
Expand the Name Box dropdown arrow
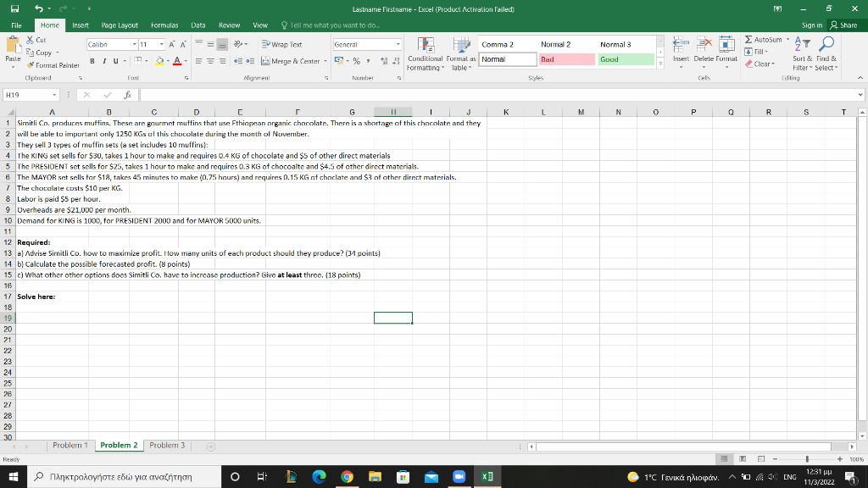[54, 95]
